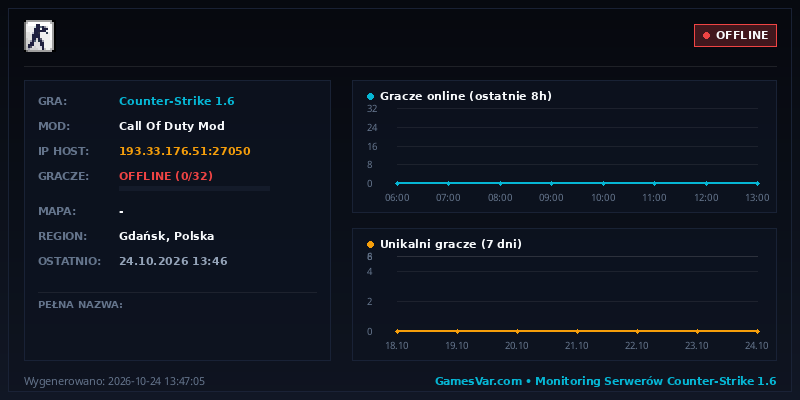Click the 16 y-axis label on players chart
This screenshot has width=800, height=400.
pos(372,146)
